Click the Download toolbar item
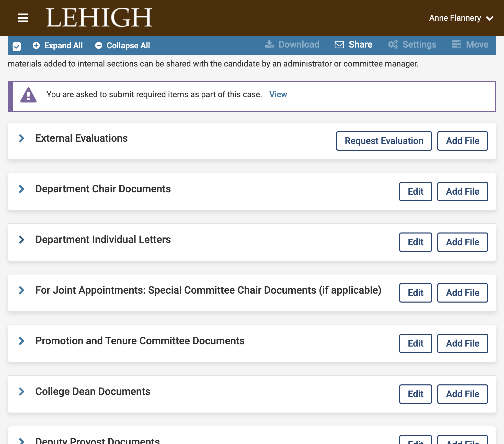 pyautogui.click(x=292, y=45)
